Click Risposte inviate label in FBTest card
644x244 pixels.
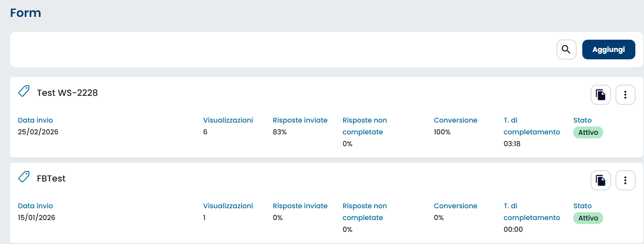300,206
